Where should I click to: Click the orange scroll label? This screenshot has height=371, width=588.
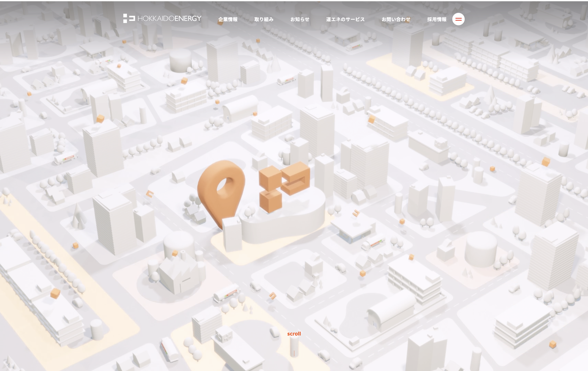pyautogui.click(x=294, y=334)
